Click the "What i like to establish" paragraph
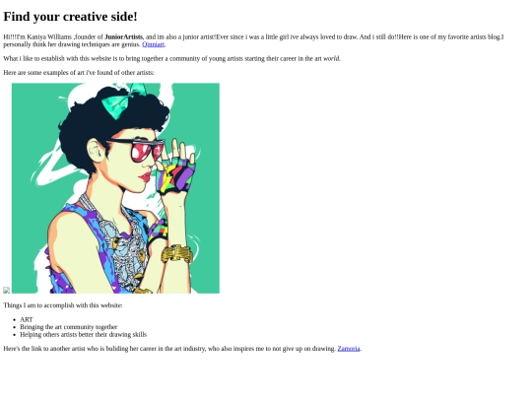 pos(171,59)
